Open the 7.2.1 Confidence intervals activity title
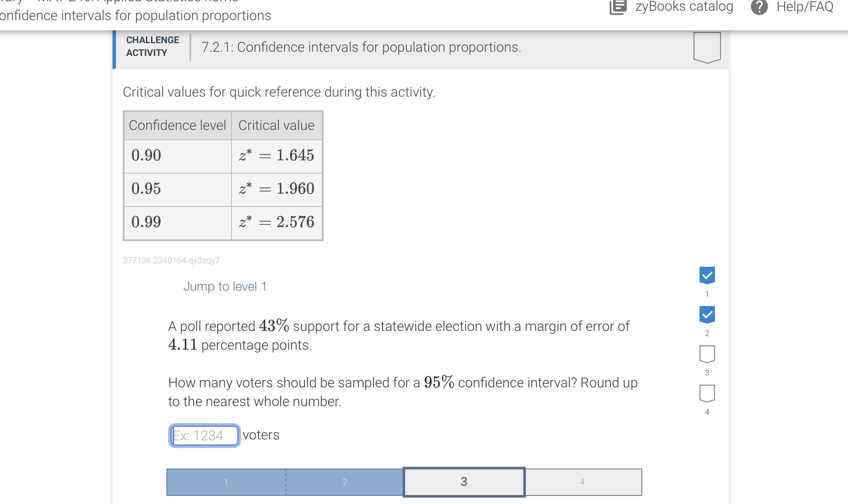Screen dimensions: 848x504 coord(361,47)
